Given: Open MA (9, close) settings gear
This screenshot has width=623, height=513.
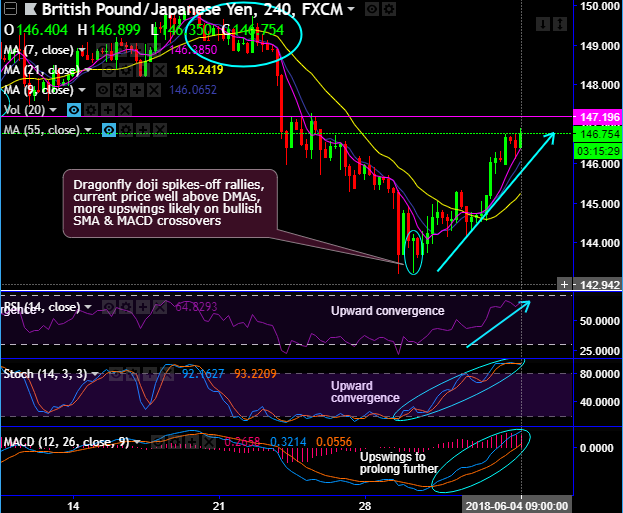Looking at the screenshot, I should pos(120,90).
